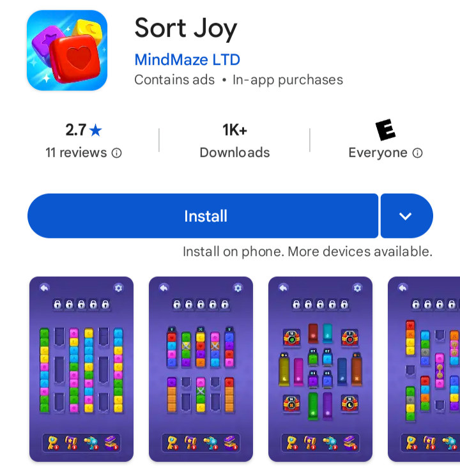Screen dimensions: 460x476
Task: Click the key booster in third screenshot
Action: (293, 443)
